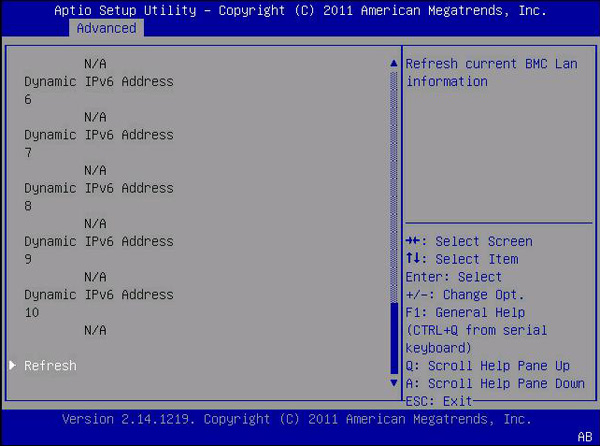The image size is (600, 446).
Task: Click the arrow icon beside Refresh
Action: click(13, 365)
